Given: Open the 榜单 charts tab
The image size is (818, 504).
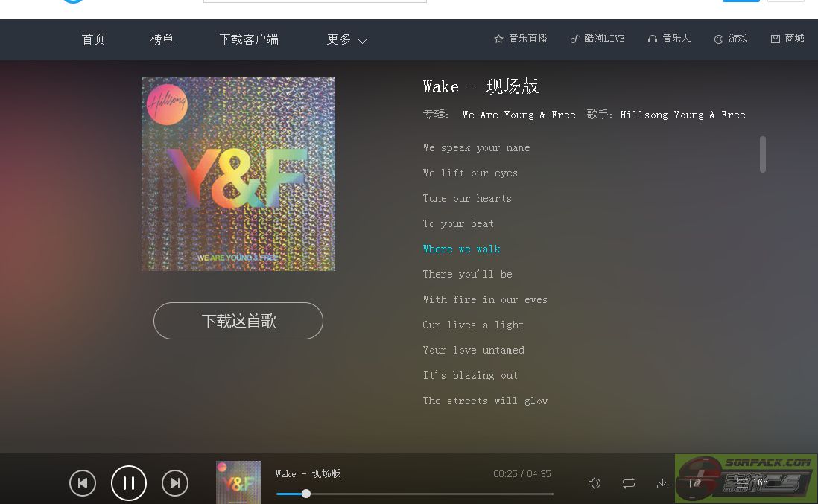Looking at the screenshot, I should click(162, 39).
